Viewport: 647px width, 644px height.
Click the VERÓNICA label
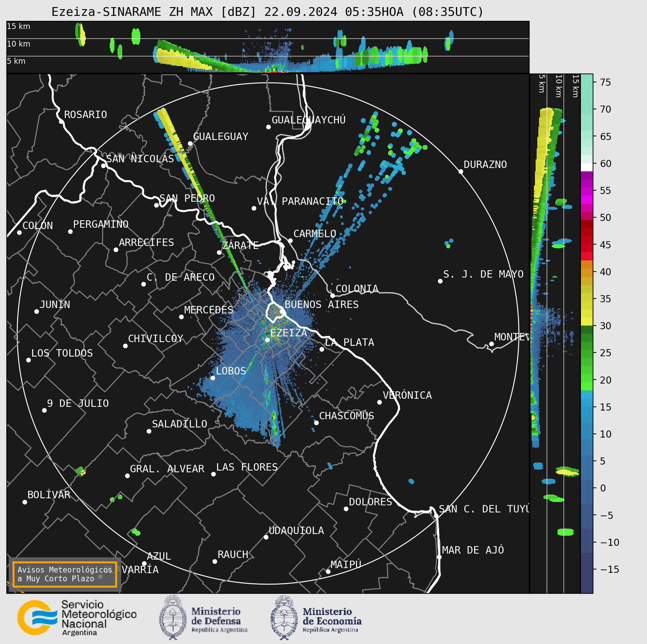(407, 395)
